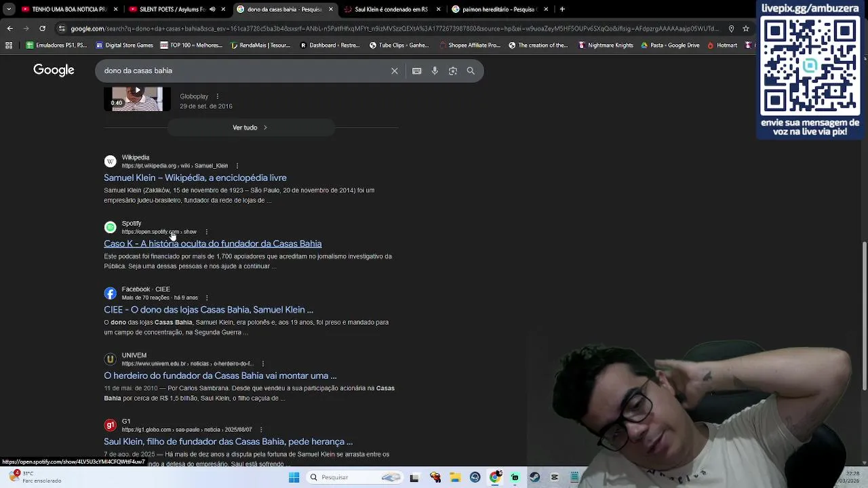Bookmark this page with star icon
The width and height of the screenshot is (868, 488).
click(x=746, y=28)
